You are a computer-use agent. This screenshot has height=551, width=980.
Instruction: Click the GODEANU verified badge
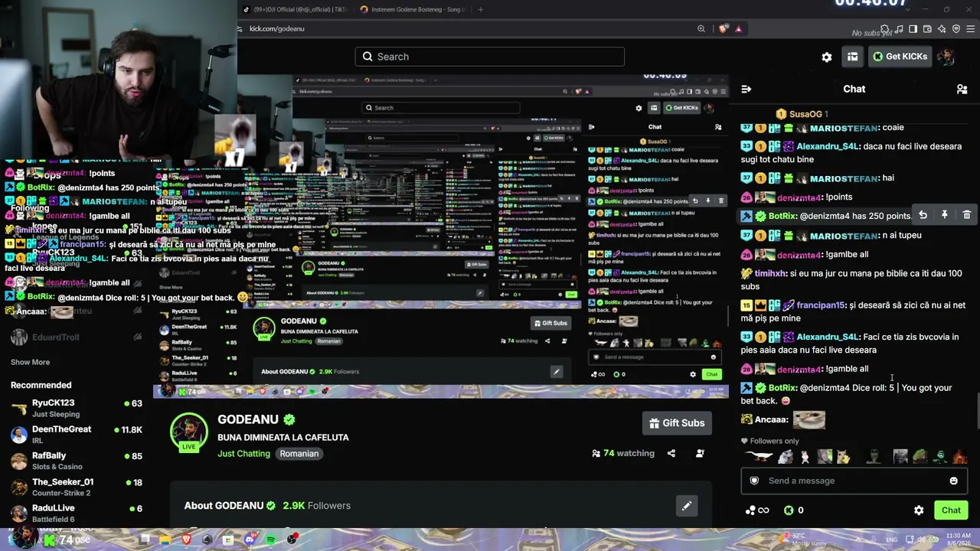(289, 419)
